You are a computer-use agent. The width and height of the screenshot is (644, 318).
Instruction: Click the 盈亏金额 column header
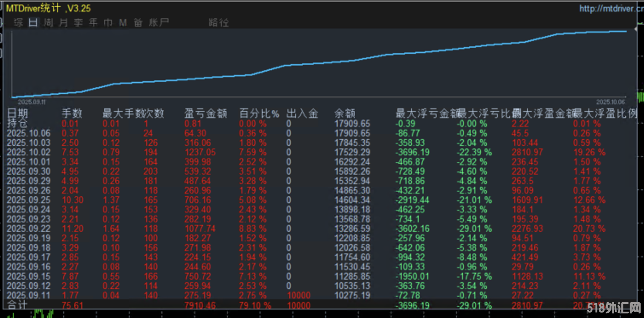(x=206, y=114)
